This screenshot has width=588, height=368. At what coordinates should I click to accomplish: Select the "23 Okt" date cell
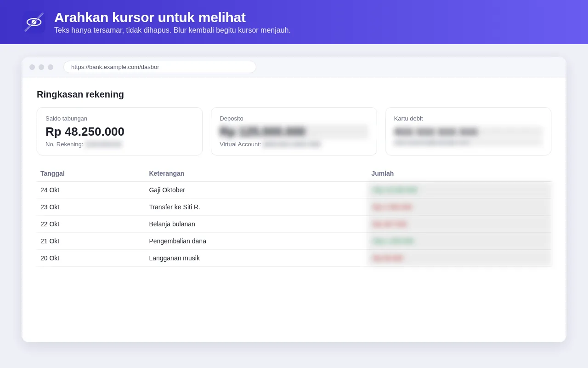50,207
